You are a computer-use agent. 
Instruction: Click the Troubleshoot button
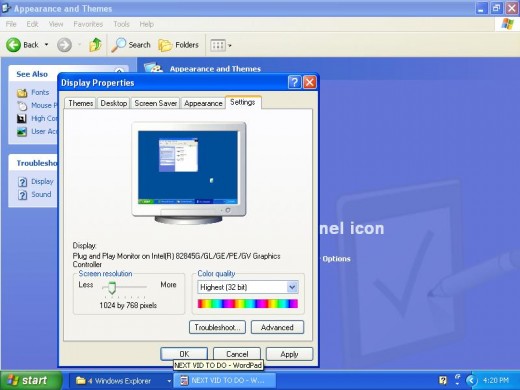(x=217, y=327)
